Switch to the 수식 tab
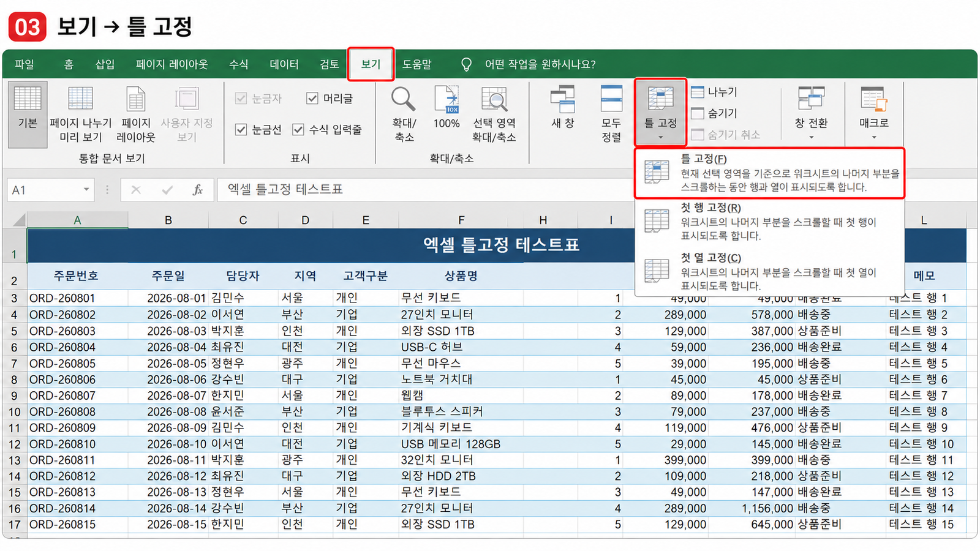Screen dimensions: 980x551 pos(238,64)
